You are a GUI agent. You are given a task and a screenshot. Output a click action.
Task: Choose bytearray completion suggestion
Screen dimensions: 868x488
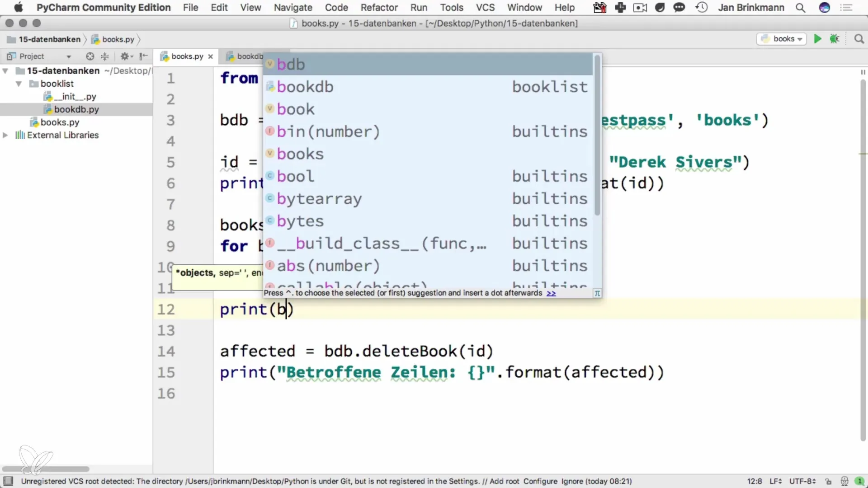(x=428, y=198)
